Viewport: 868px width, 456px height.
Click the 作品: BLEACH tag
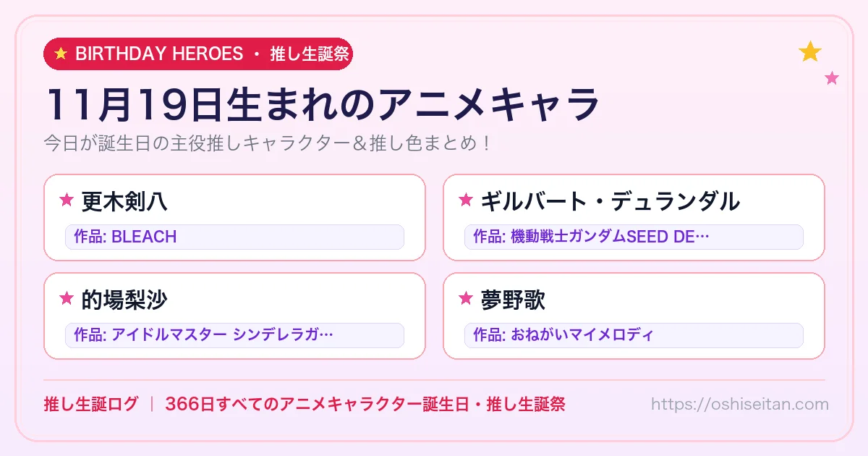click(234, 237)
